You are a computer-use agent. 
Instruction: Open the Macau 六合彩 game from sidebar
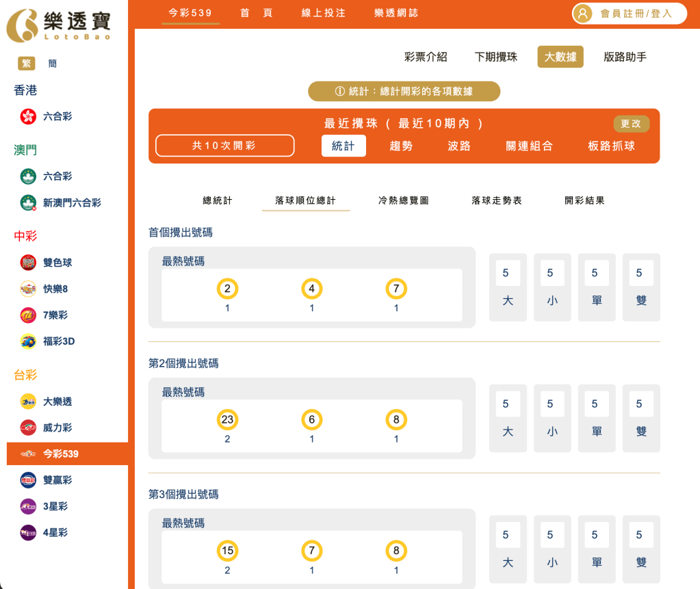(27, 175)
